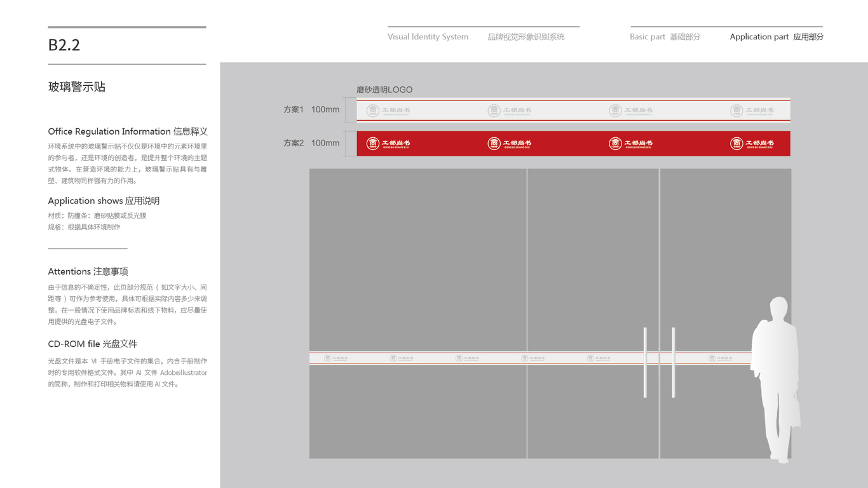
Task: Click the Visual Identity System label
Action: tap(428, 37)
